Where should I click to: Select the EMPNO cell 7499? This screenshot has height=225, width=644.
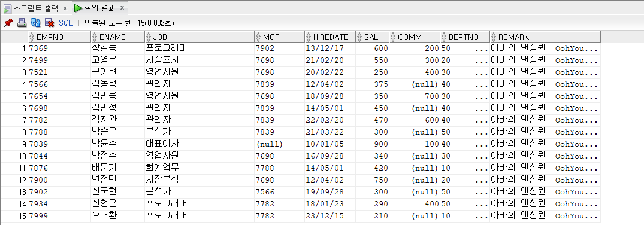tap(59, 60)
